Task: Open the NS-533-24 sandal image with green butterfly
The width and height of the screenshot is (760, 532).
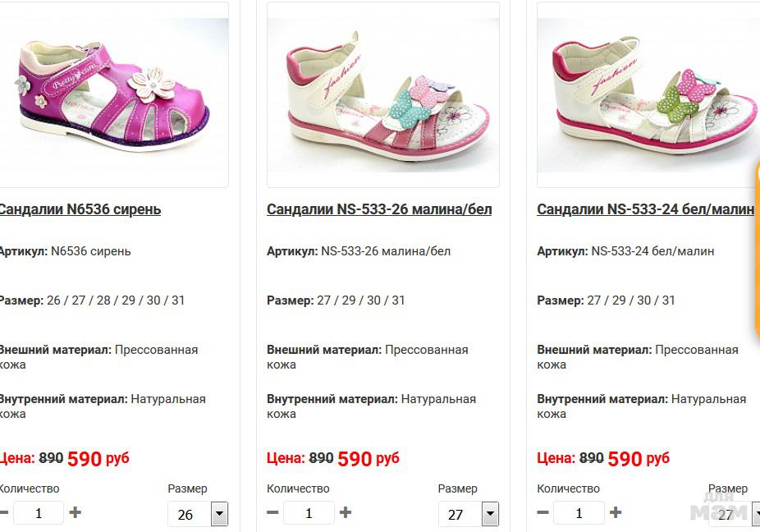Action: click(x=648, y=94)
